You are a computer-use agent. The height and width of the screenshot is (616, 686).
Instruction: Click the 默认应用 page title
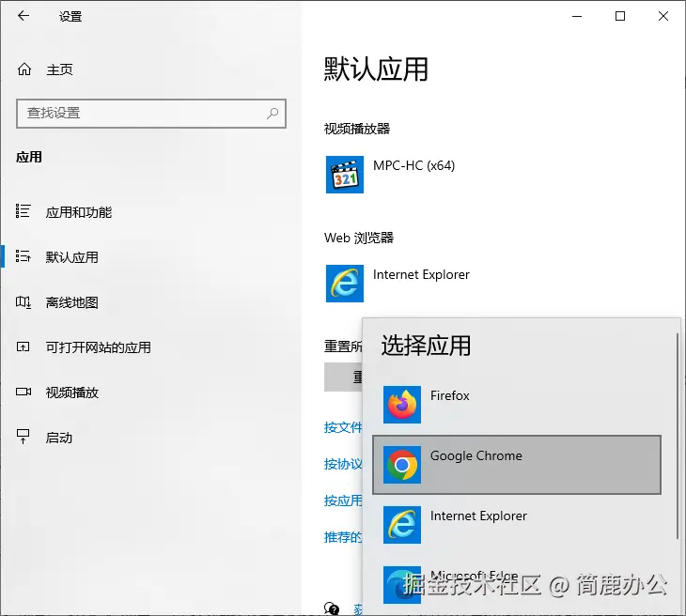[x=376, y=69]
